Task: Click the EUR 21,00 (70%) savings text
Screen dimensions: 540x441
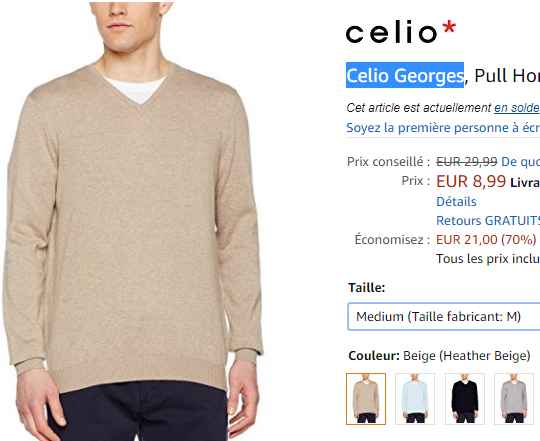Action: click(x=486, y=239)
